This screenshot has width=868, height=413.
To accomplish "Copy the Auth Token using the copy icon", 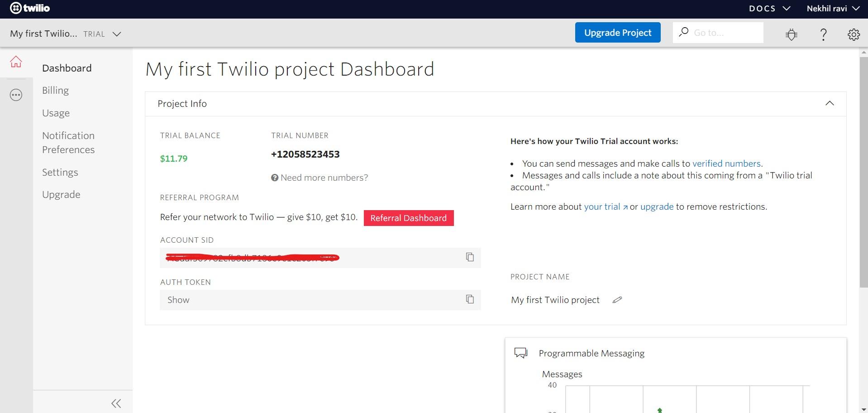I will 470,299.
